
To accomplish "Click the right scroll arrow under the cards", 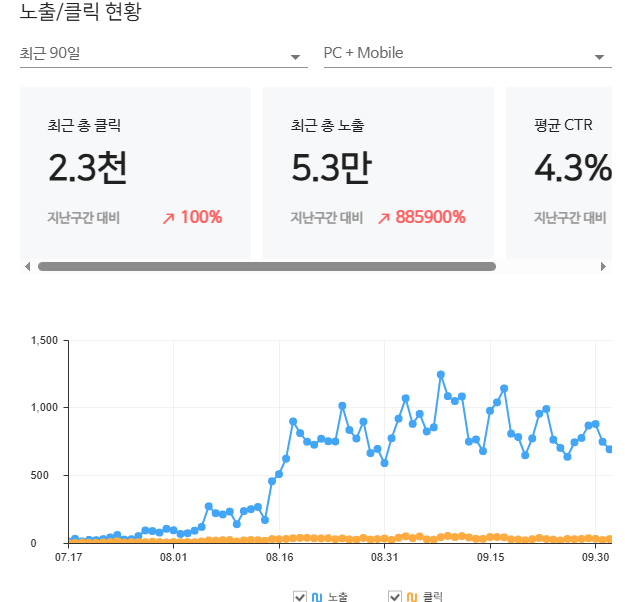I will [603, 267].
